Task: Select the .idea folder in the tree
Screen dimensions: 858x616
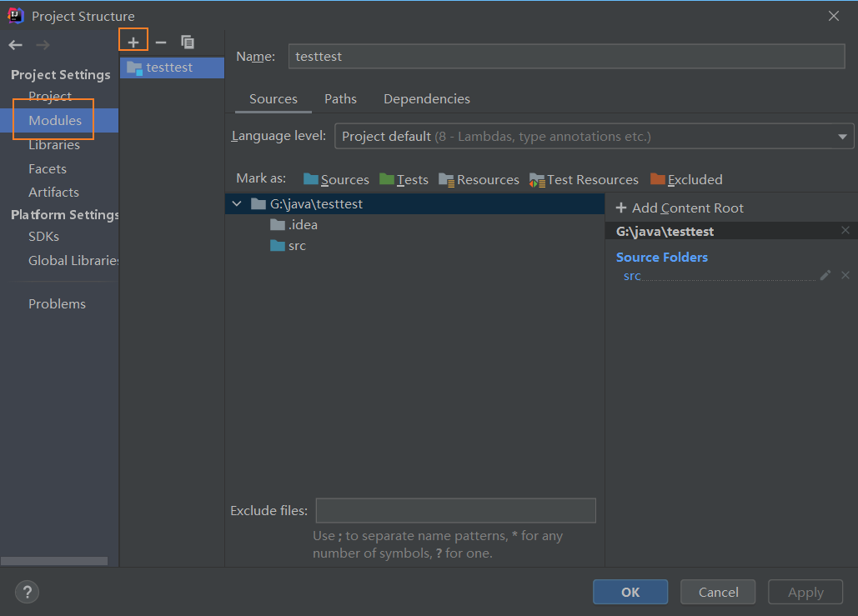Action: point(303,224)
